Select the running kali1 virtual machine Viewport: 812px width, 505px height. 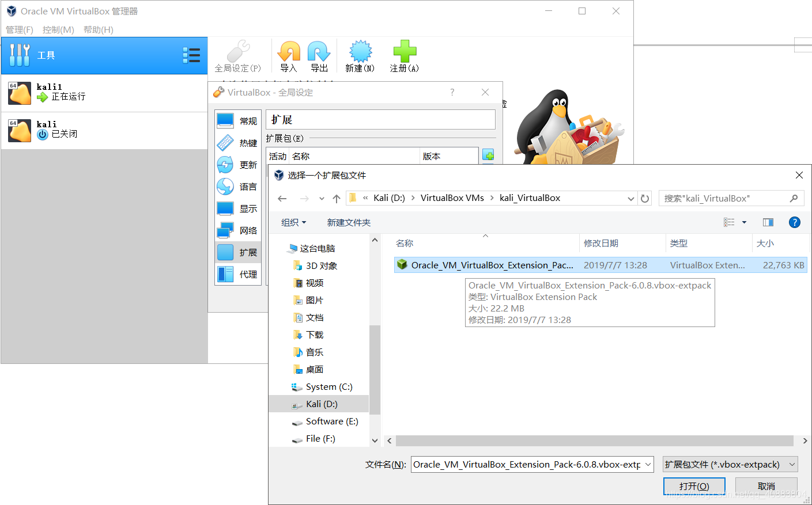pyautogui.click(x=104, y=93)
